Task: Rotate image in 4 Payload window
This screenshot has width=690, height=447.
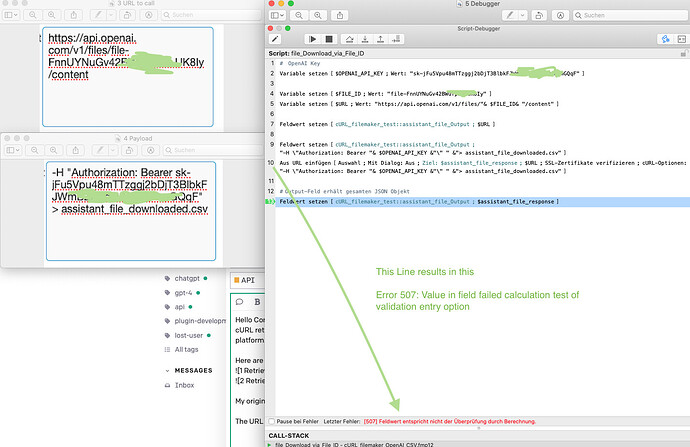Action: [x=129, y=150]
